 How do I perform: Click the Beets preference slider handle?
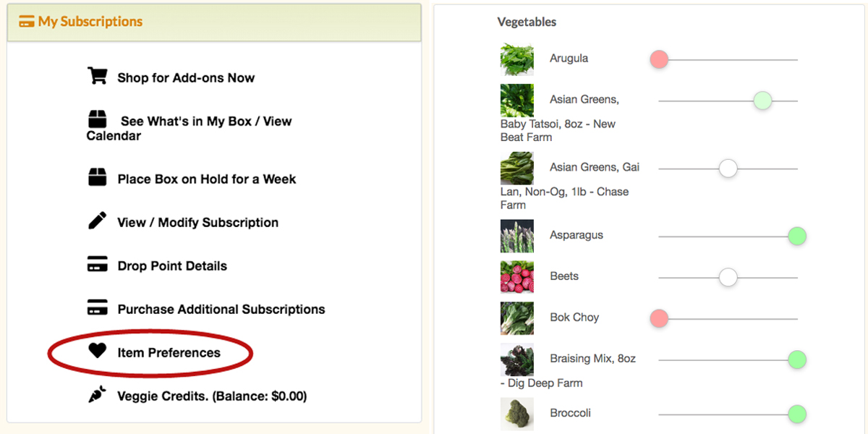(728, 277)
